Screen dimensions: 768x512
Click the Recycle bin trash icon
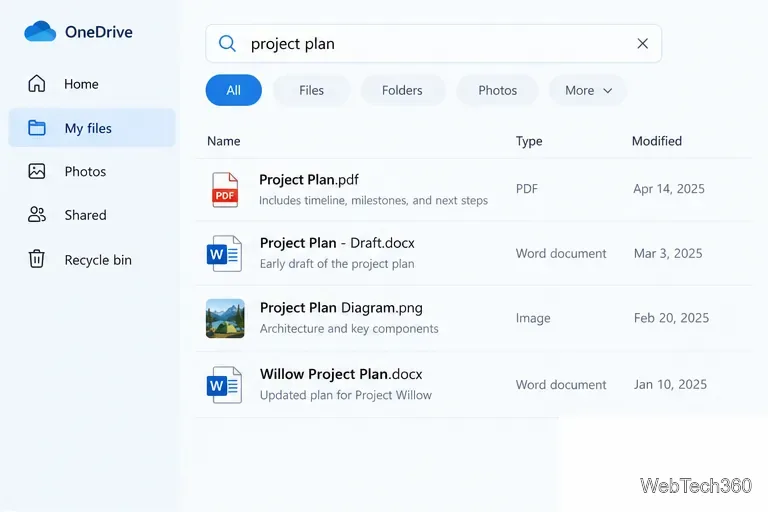37,259
